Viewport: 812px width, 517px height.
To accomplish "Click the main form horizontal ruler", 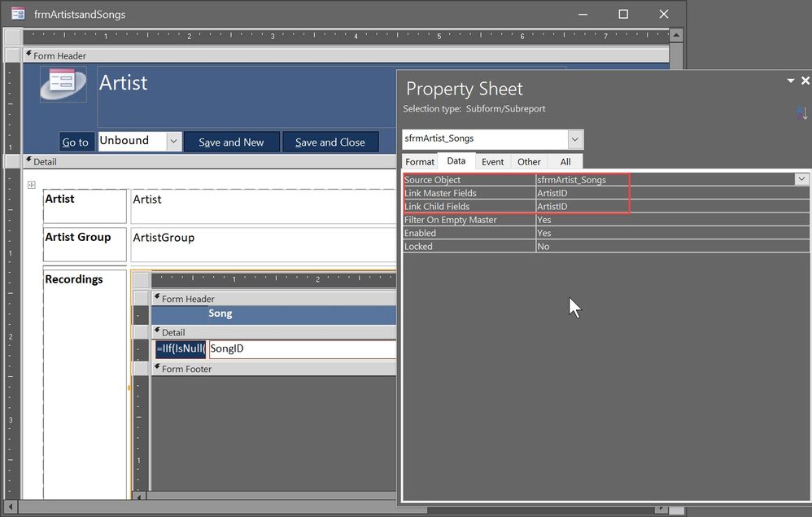I will [346, 37].
